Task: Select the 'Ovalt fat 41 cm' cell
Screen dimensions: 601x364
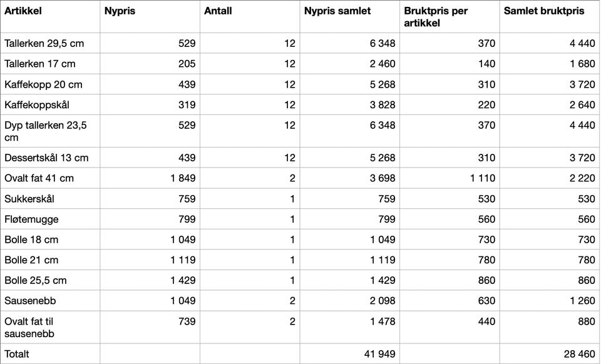Action: click(x=39, y=178)
